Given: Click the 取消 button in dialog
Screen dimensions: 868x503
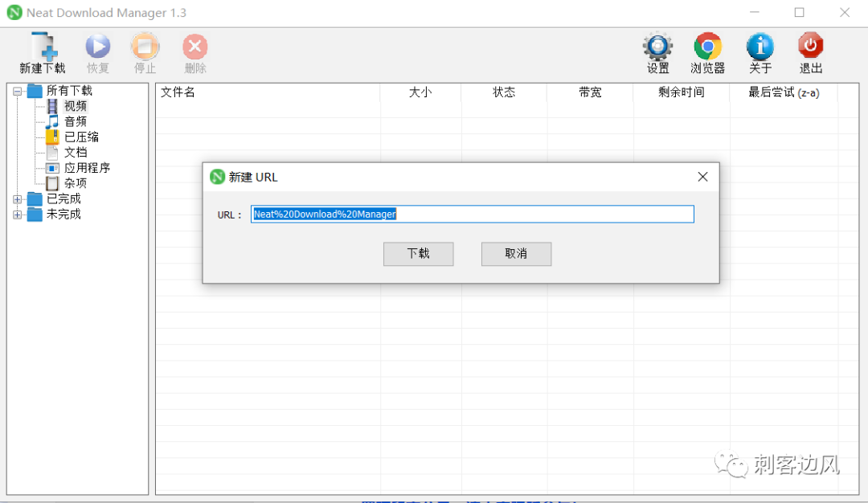Looking at the screenshot, I should click(x=516, y=253).
